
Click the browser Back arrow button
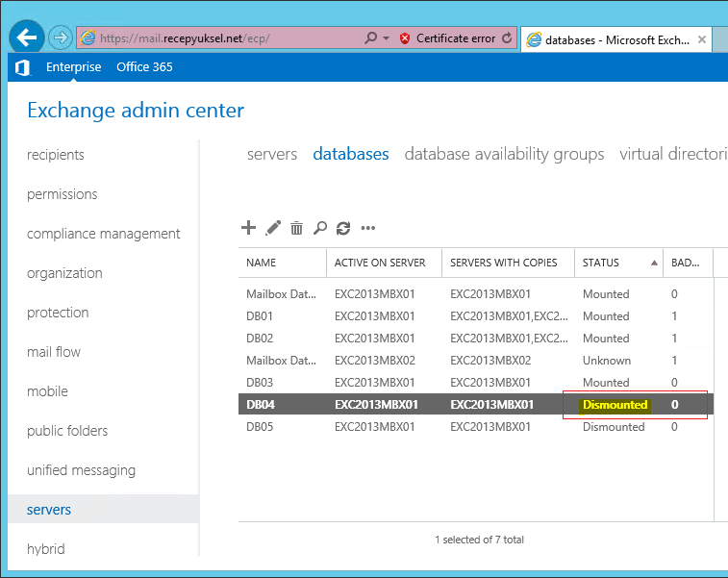tap(27, 38)
